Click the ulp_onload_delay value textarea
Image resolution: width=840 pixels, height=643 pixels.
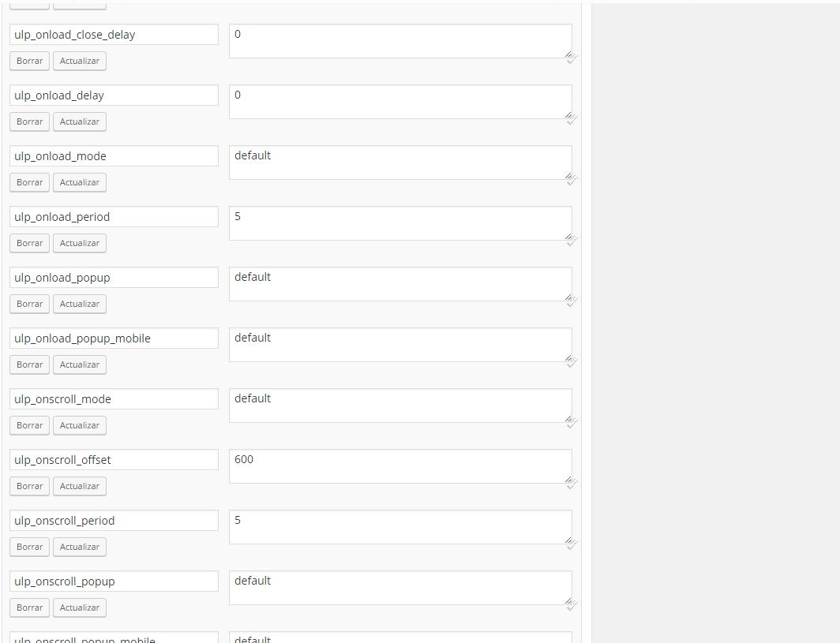401,102
